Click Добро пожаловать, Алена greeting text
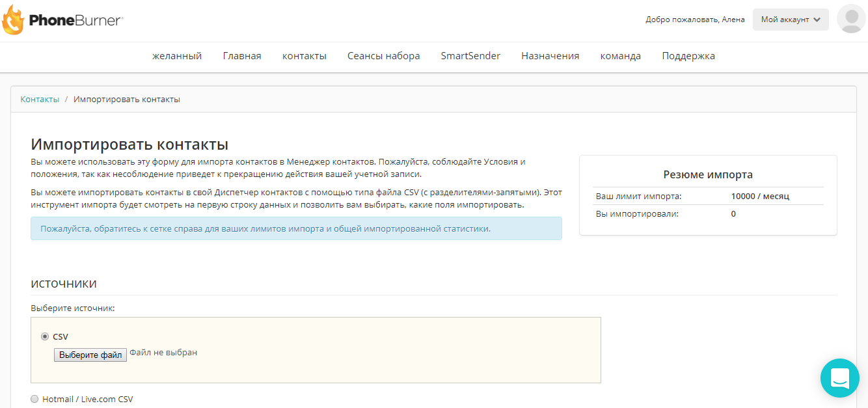Screen dimensions: 868x408 [694, 20]
